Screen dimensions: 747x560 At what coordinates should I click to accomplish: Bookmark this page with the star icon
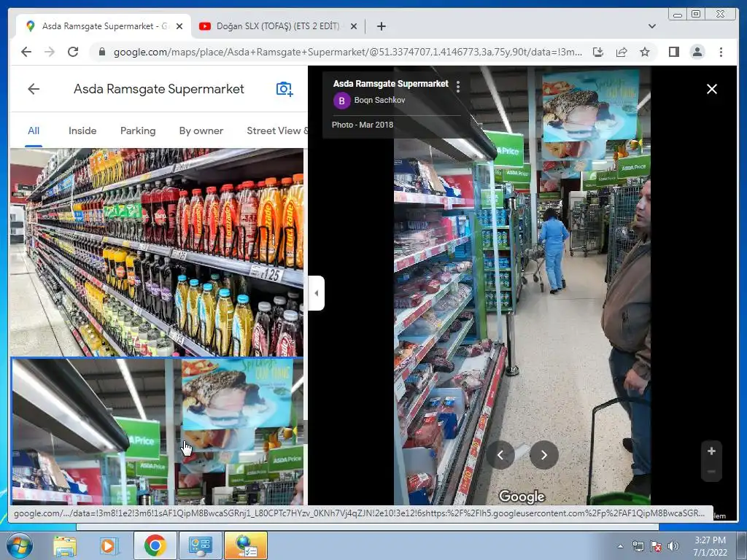[645, 52]
